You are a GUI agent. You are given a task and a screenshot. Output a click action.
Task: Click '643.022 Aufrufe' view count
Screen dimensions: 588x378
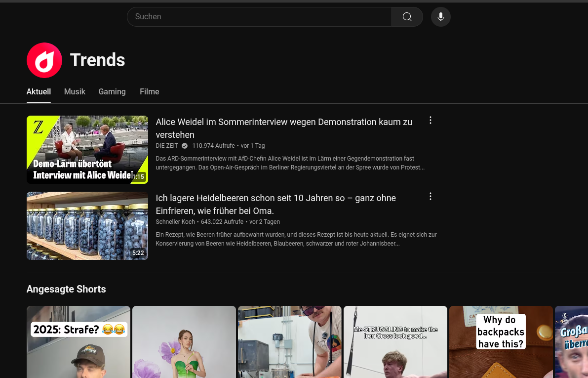[x=222, y=222]
